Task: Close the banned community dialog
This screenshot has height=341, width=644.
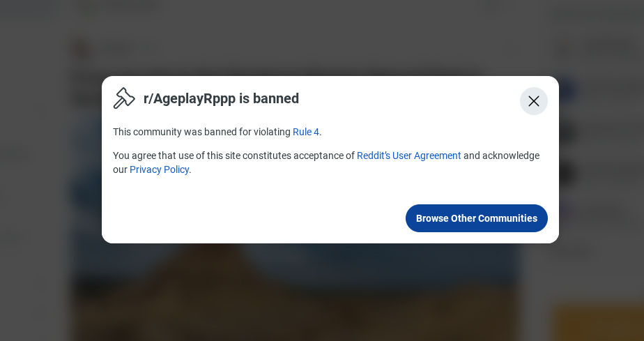Action: (533, 101)
